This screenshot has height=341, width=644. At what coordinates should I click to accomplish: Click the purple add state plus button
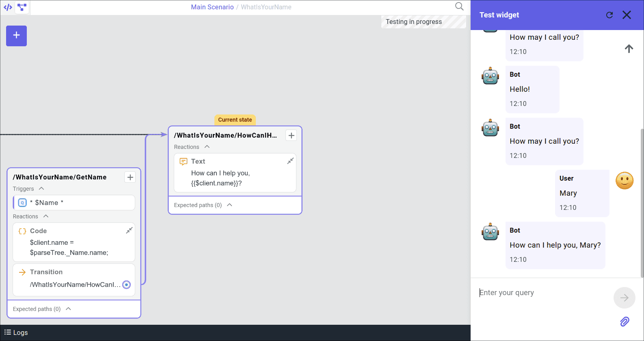16,36
